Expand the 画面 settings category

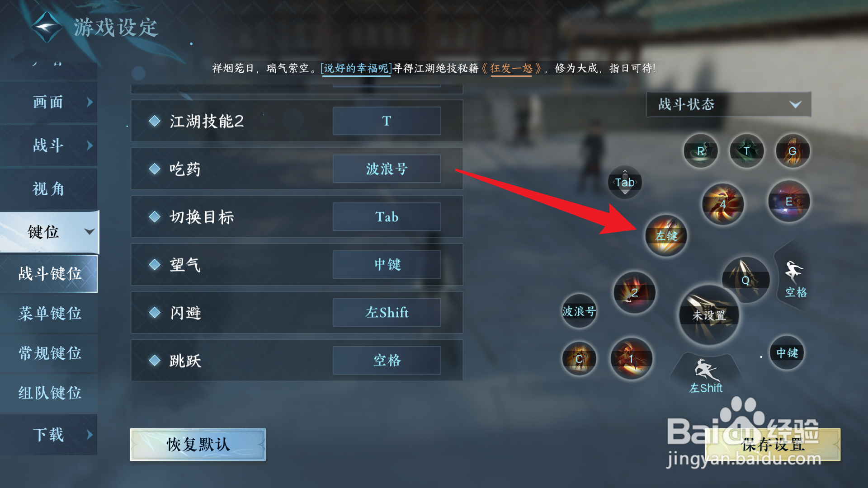point(49,102)
